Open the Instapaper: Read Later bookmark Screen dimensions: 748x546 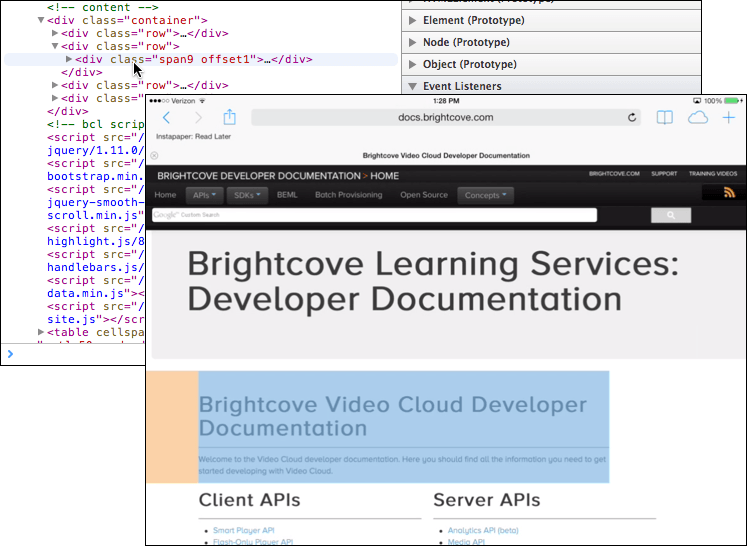coord(186,135)
